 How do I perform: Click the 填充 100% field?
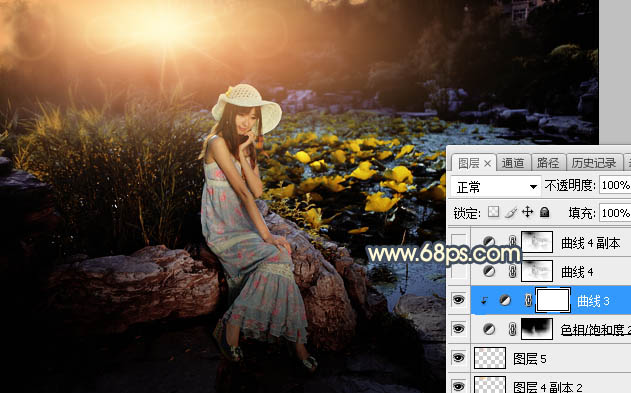tap(615, 213)
